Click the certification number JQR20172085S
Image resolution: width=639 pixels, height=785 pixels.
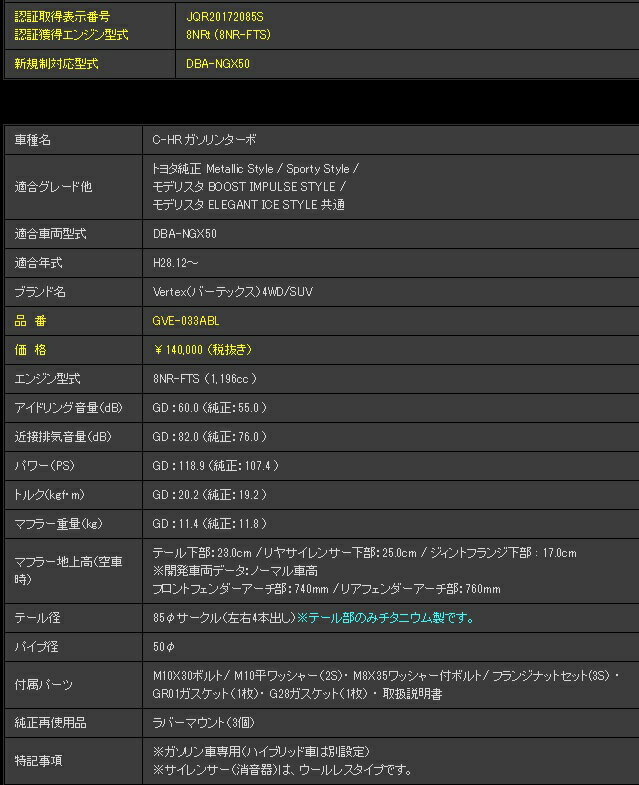coord(224,18)
